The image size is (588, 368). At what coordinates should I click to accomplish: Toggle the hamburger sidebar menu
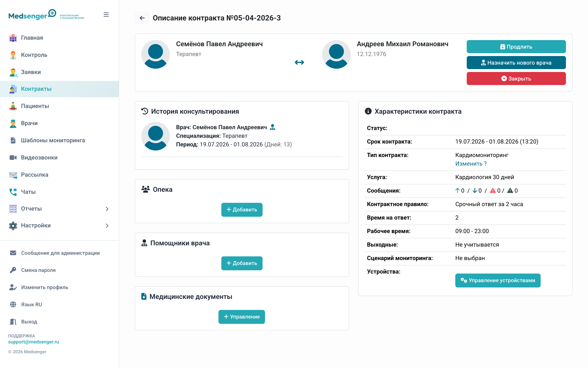pyautogui.click(x=106, y=15)
